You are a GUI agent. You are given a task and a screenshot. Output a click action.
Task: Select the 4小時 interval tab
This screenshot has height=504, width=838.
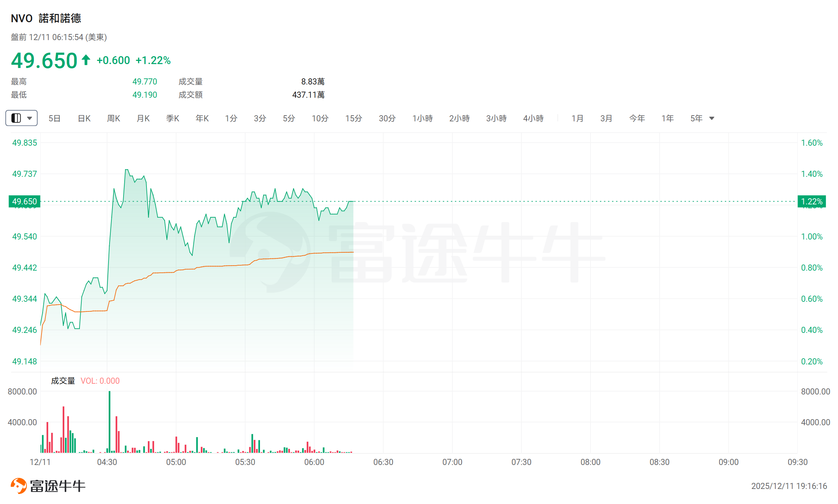point(533,118)
